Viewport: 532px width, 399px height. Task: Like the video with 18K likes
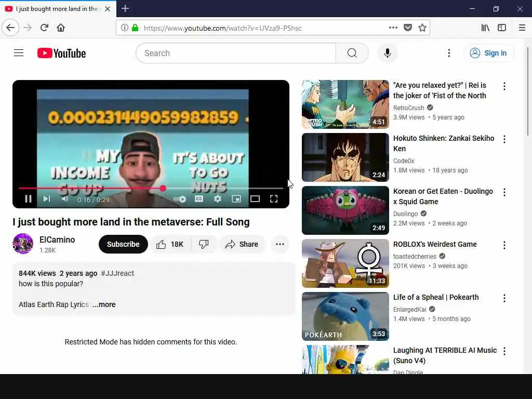pyautogui.click(x=170, y=244)
